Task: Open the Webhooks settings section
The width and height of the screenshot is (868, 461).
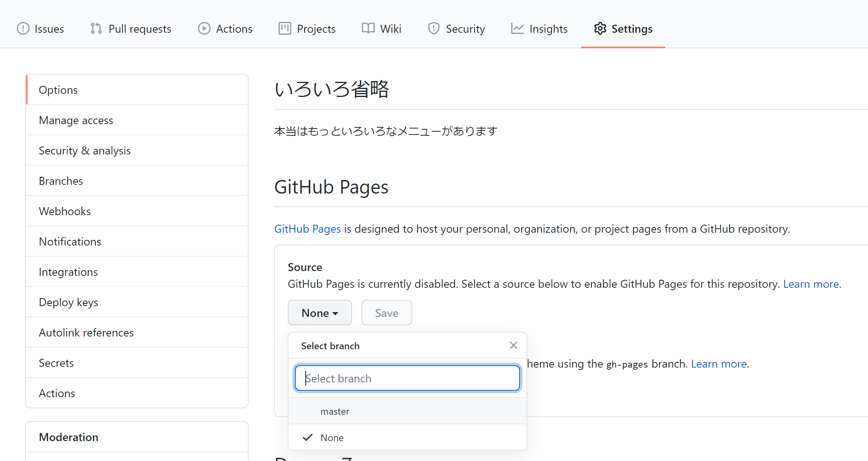Action: pos(64,211)
